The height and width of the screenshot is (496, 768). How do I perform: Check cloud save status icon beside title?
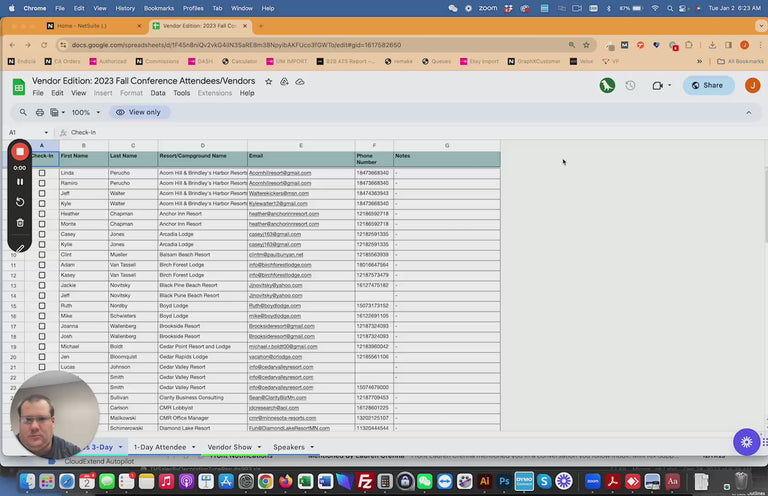click(300, 82)
